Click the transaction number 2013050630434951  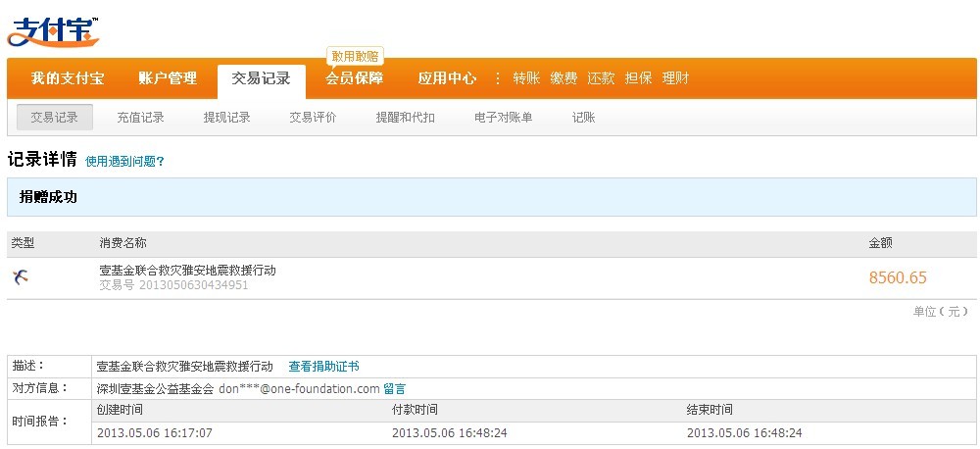(x=193, y=285)
